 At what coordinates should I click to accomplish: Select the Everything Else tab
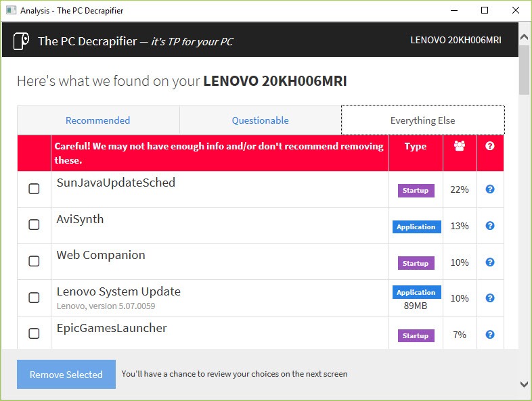pos(423,120)
